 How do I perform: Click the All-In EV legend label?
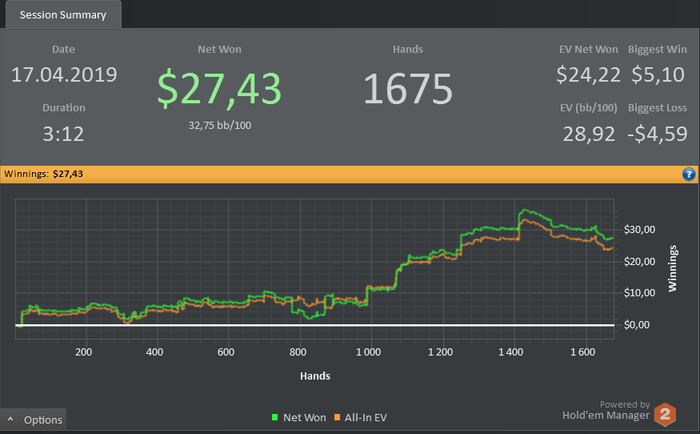[x=366, y=417]
